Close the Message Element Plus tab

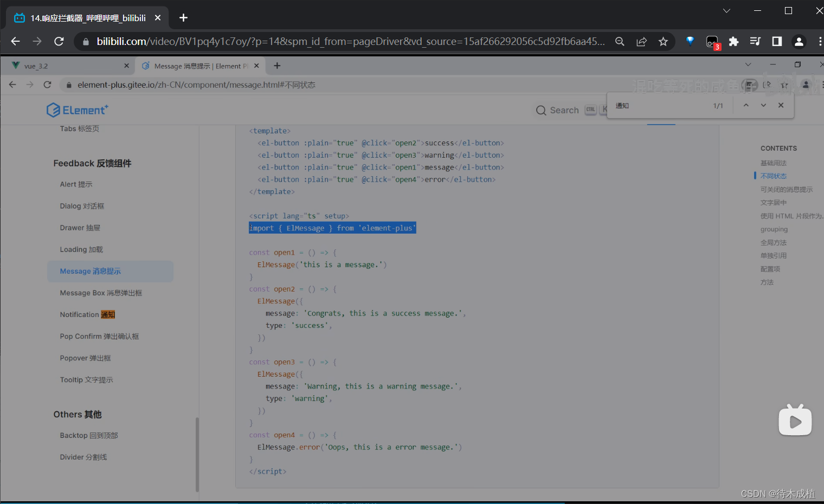[x=256, y=66]
